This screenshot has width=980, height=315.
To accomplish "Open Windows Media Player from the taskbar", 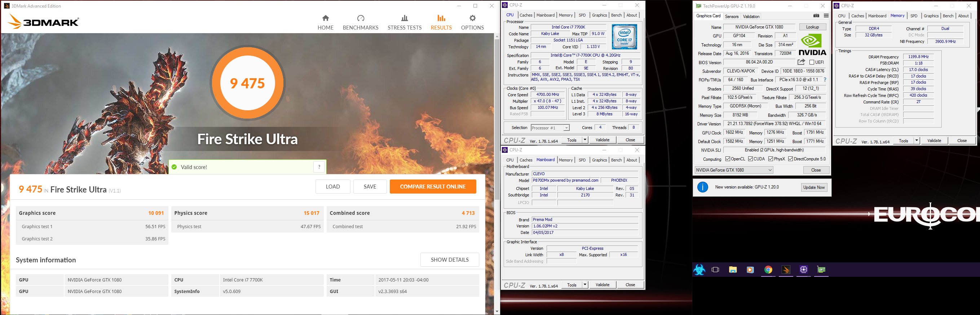I will click(x=750, y=270).
